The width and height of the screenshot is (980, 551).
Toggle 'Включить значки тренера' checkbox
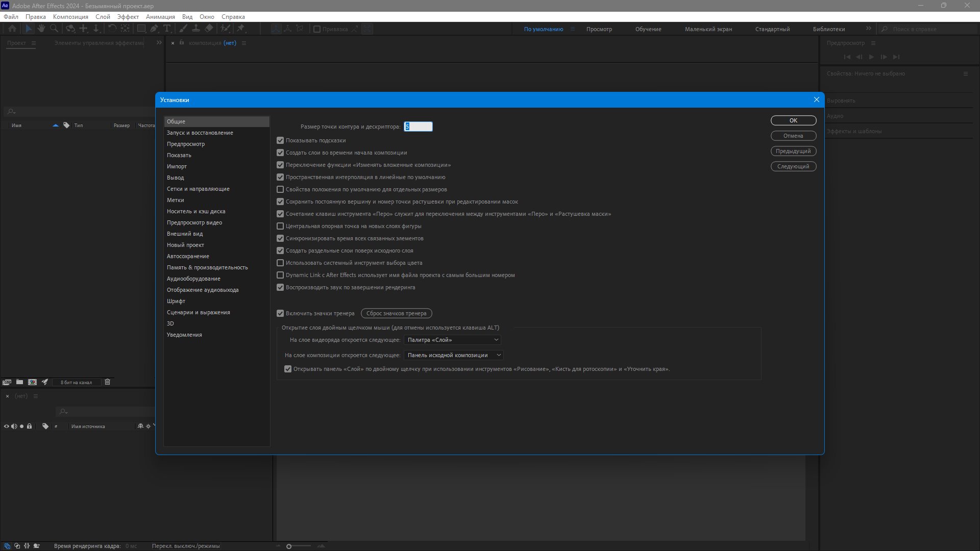[280, 313]
